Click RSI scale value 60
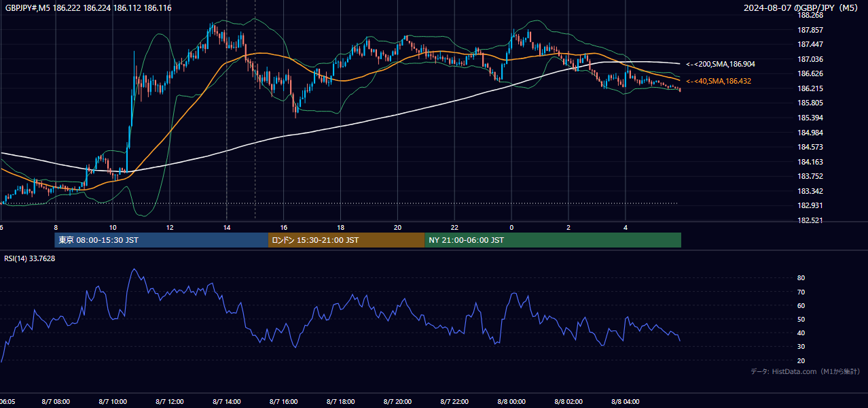 [801, 305]
